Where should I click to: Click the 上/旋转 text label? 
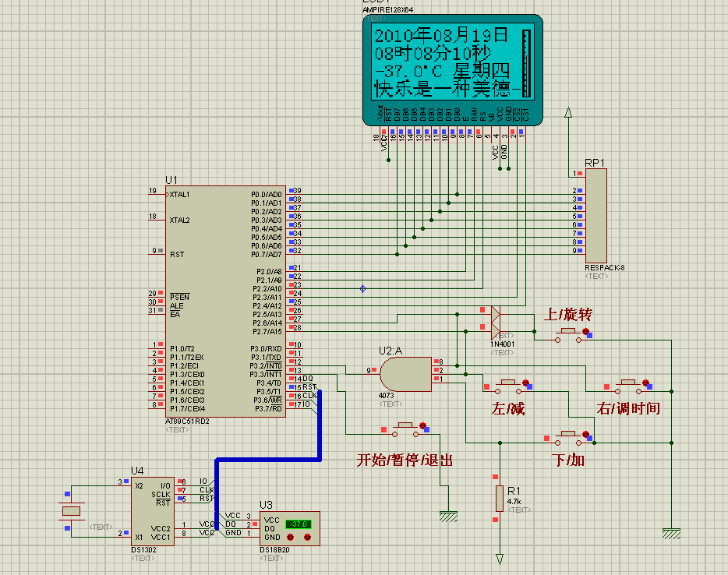(x=568, y=315)
